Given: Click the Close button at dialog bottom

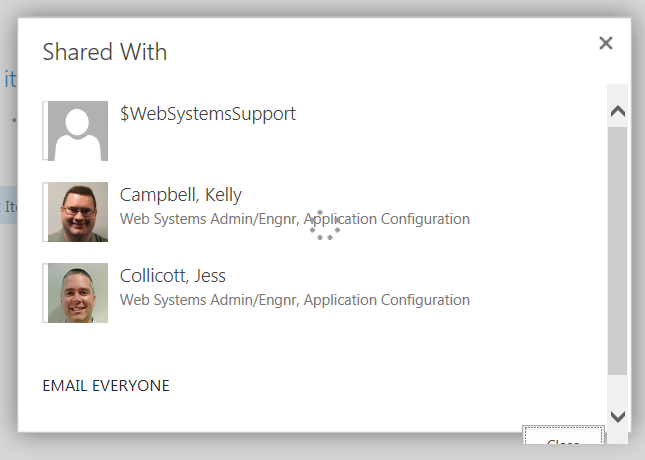Looking at the screenshot, I should click(x=563, y=435).
